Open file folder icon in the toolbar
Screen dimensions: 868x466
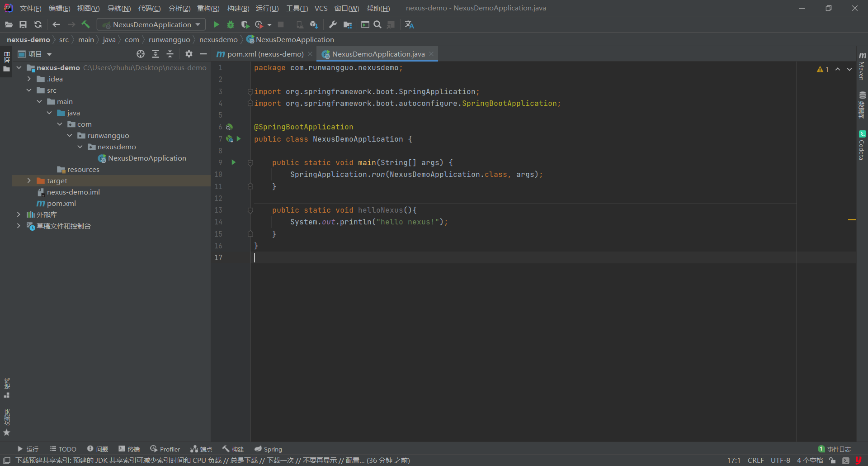pos(9,24)
